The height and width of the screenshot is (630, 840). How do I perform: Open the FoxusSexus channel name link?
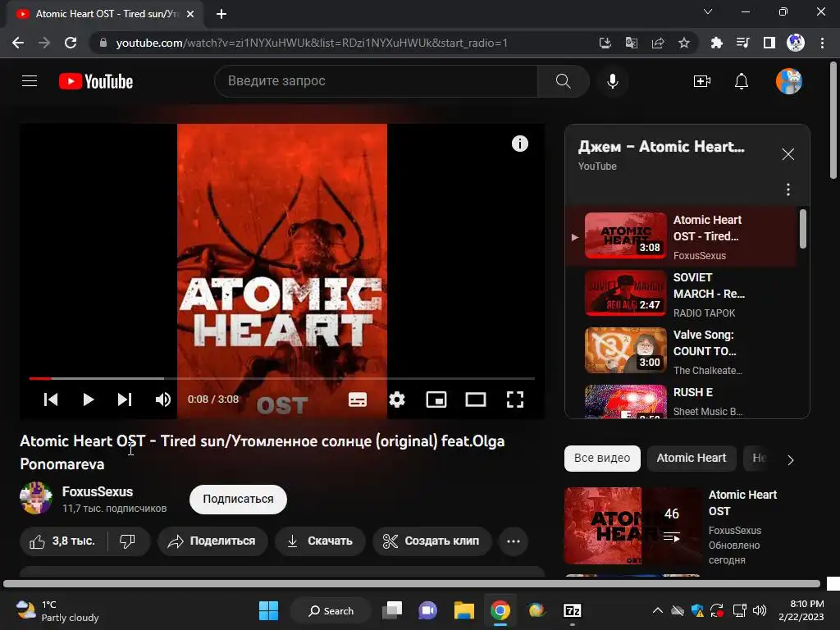point(98,491)
